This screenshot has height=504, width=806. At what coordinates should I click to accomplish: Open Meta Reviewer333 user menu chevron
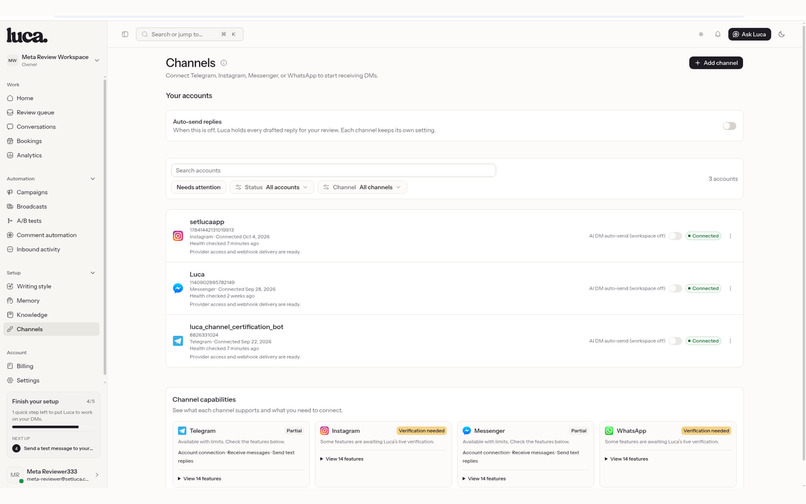point(97,475)
